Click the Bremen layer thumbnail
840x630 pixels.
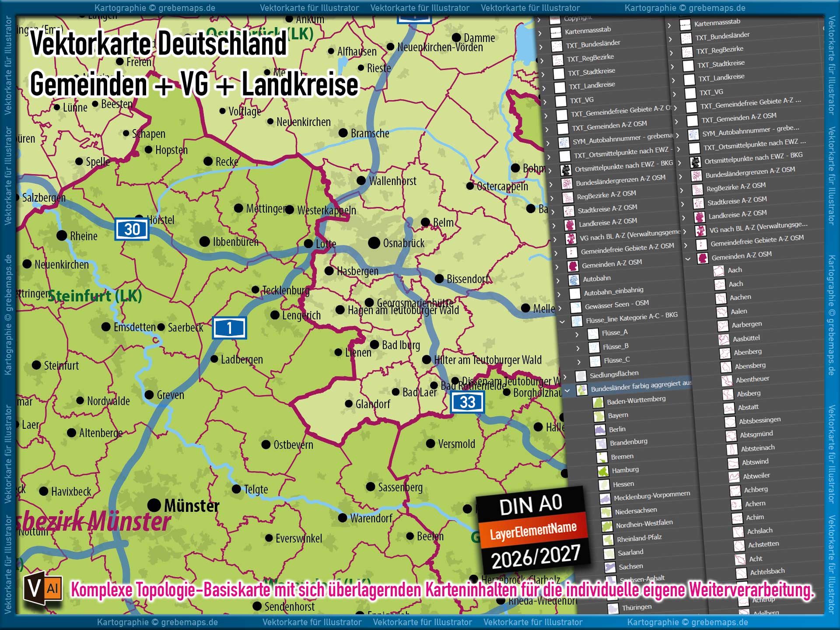[x=602, y=458]
